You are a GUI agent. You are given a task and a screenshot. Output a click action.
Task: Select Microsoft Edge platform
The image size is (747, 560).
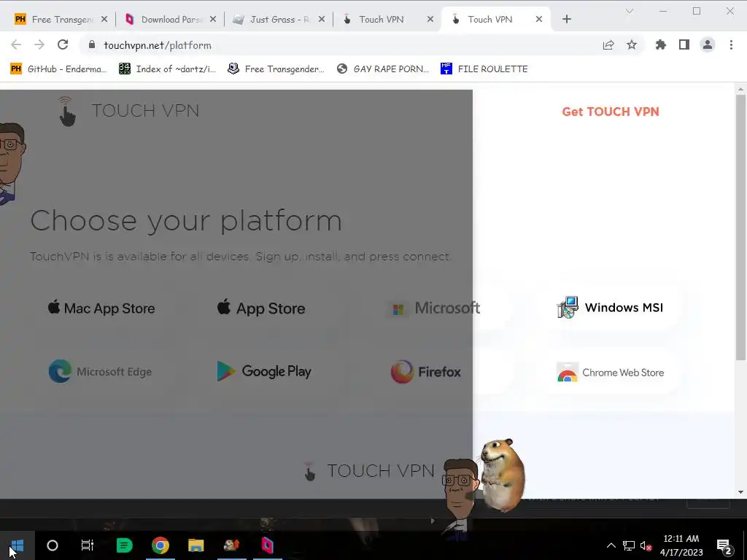pyautogui.click(x=100, y=371)
